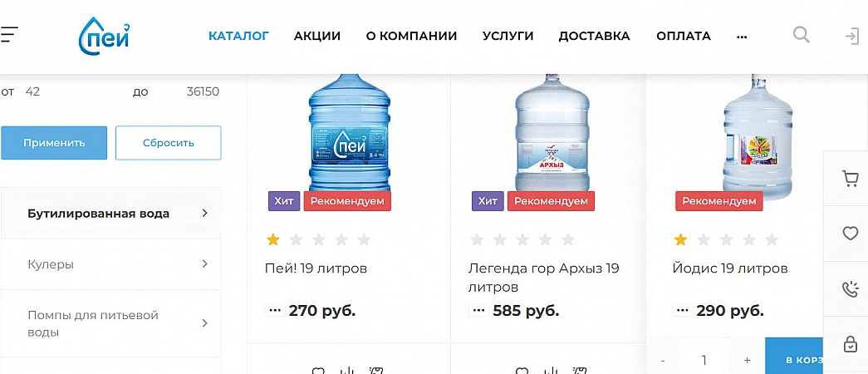Viewport: 868px width, 374px height.
Task: Rate Пей! 19 литров one star
Action: [x=272, y=240]
